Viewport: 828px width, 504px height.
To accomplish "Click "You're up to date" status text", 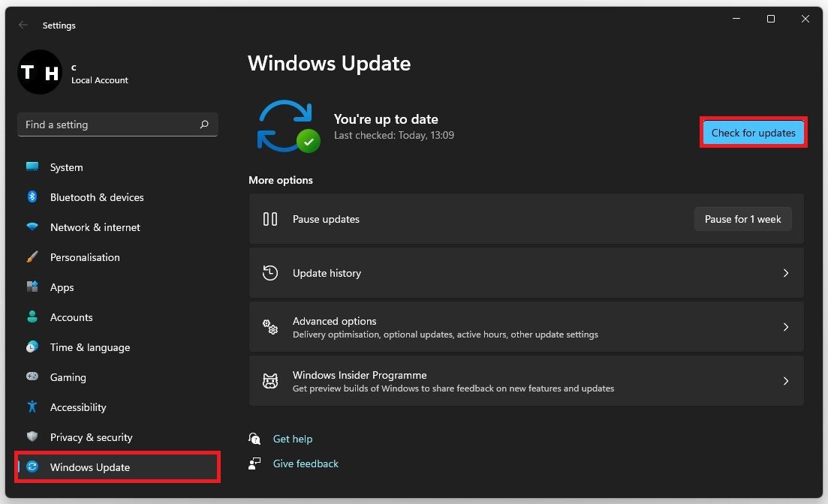I will [386, 119].
